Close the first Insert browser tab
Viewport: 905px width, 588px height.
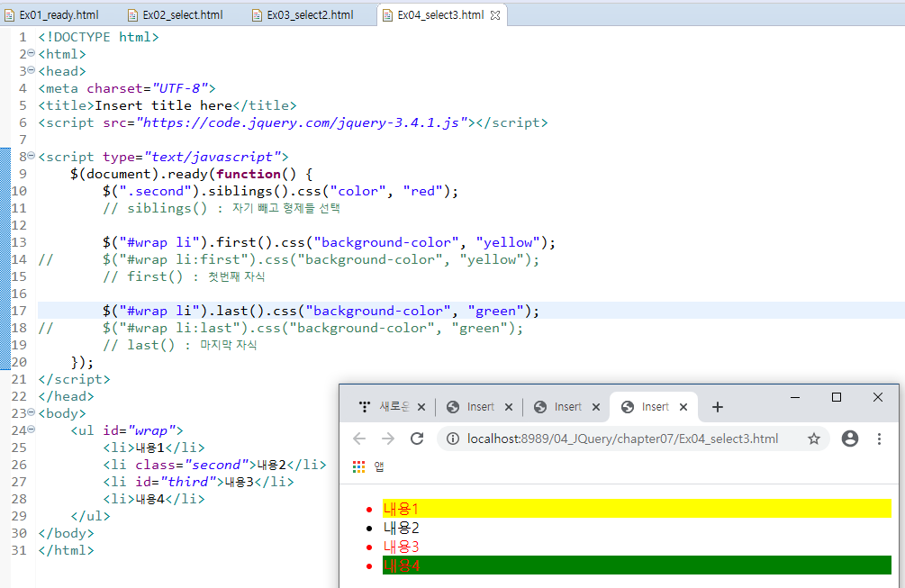pyautogui.click(x=509, y=407)
